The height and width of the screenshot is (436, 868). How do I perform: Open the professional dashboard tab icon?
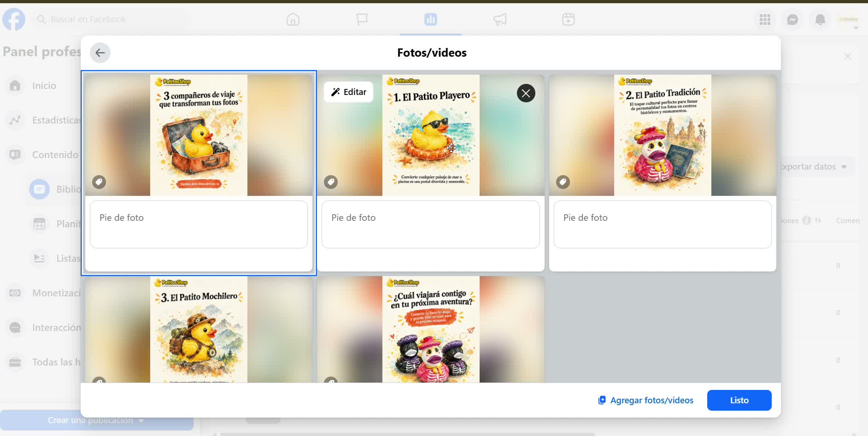click(x=431, y=19)
